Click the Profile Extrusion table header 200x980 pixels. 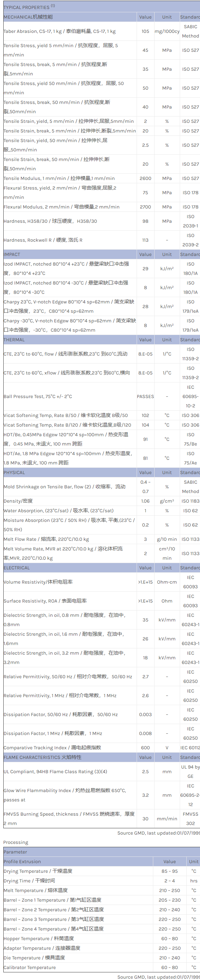(x=22, y=862)
